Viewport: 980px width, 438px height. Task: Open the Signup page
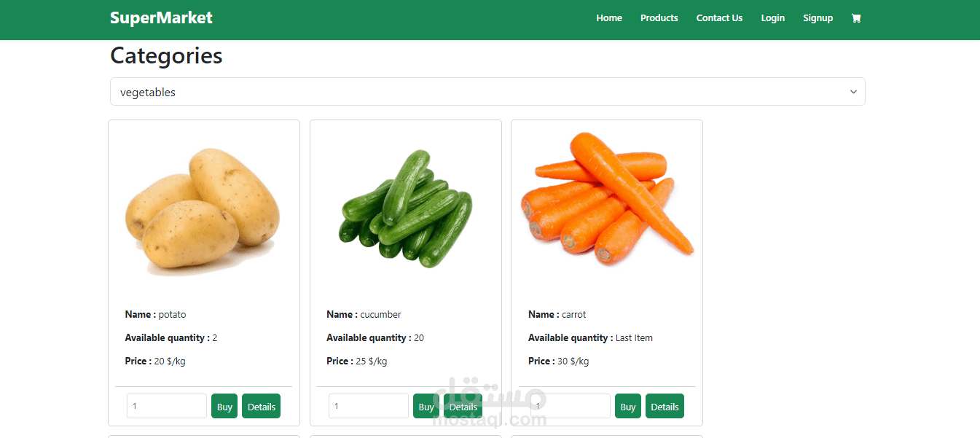tap(818, 18)
